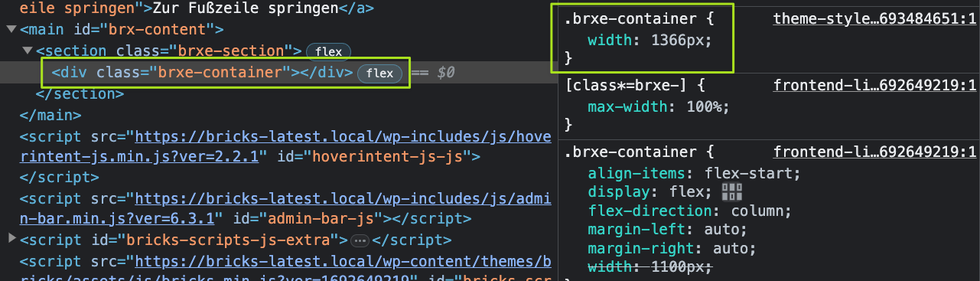The height and width of the screenshot is (281, 980).
Task: Open the frontend-li source link for [class*=brxe-] rule
Action: (x=874, y=85)
